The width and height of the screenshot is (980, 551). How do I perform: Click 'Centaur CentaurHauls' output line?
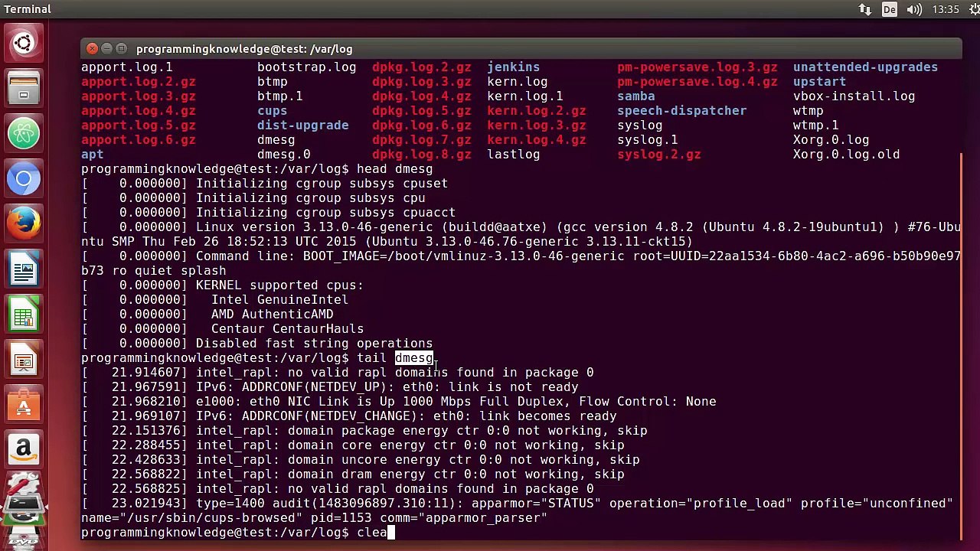point(288,329)
